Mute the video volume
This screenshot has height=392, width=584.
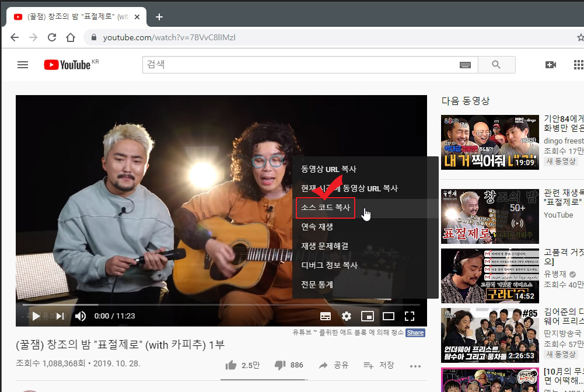pyautogui.click(x=81, y=316)
